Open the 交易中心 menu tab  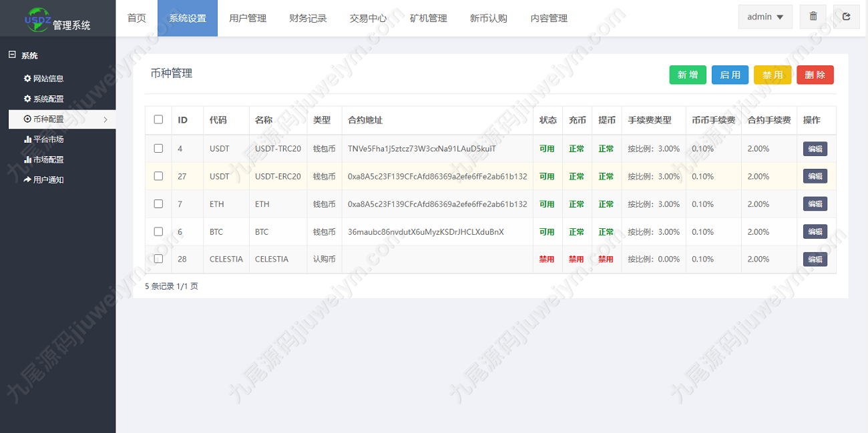[368, 18]
